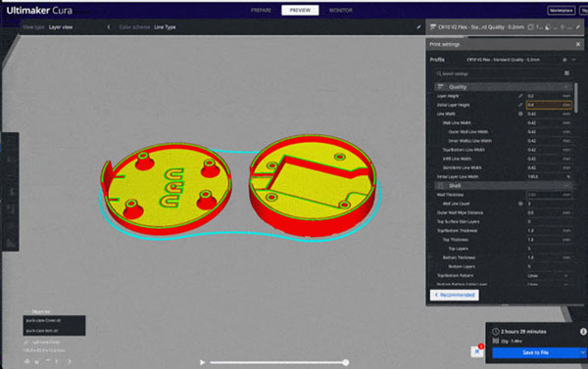Viewport: 588px width, 369px height.
Task: Close the Print settings panel
Action: click(578, 44)
